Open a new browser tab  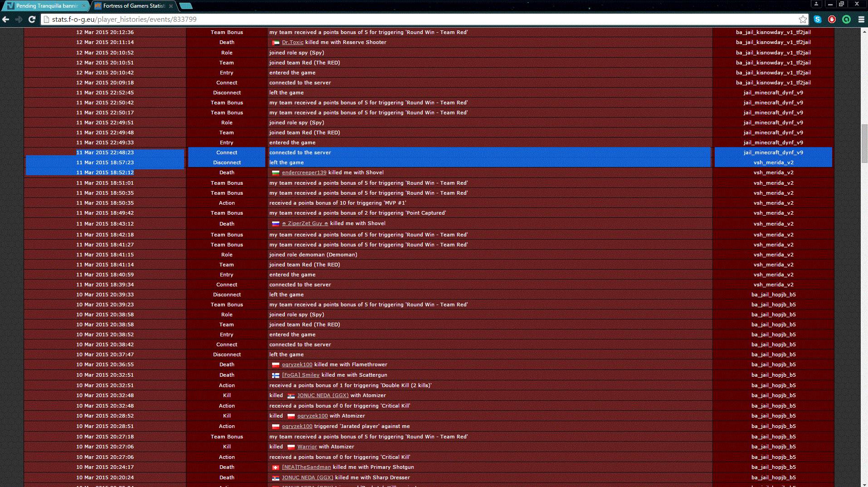[186, 6]
